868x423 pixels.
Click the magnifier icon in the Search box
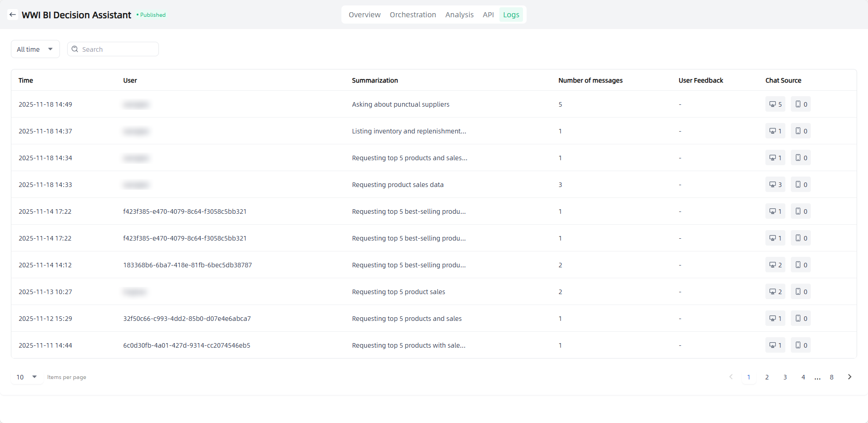(x=75, y=49)
